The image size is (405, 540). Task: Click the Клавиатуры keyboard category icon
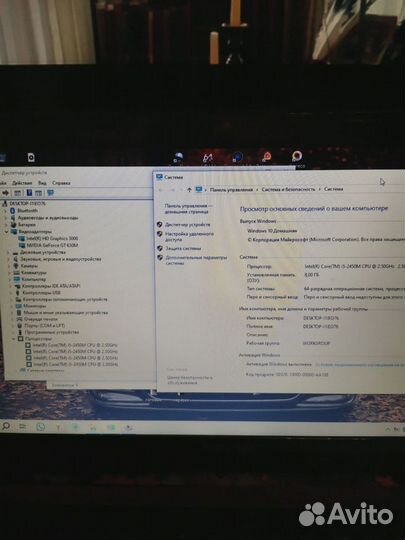click(x=16, y=272)
